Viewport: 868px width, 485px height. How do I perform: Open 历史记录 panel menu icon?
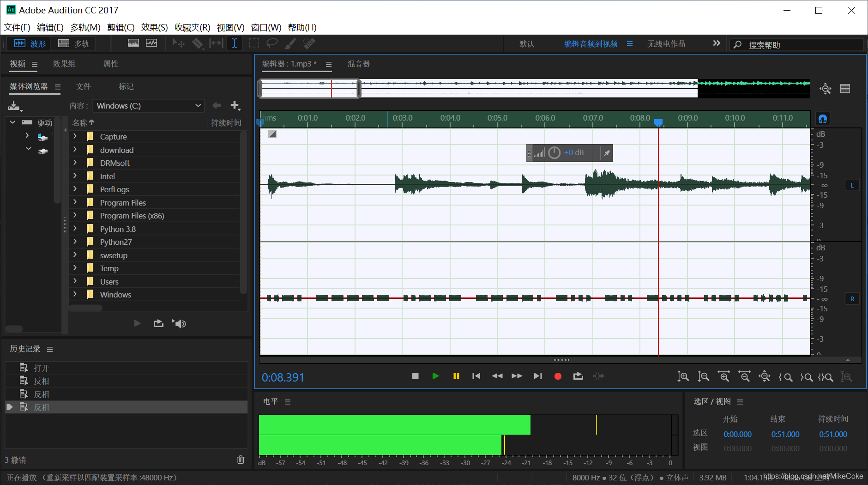coord(50,349)
